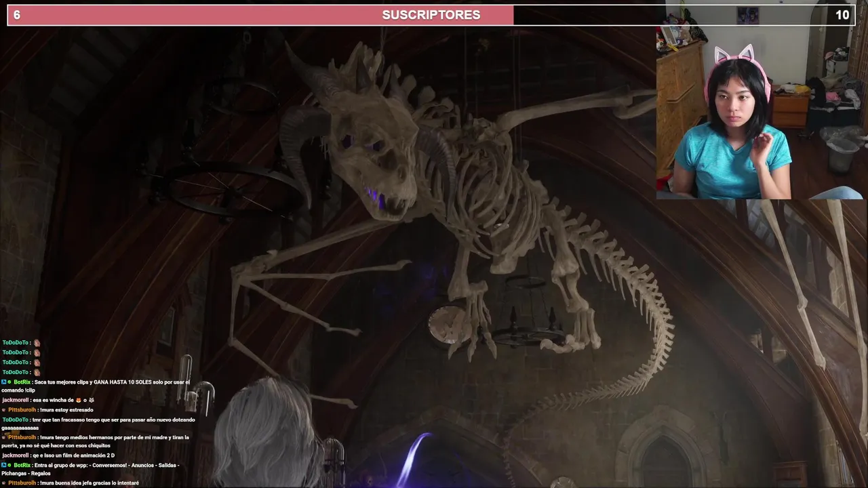Image resolution: width=868 pixels, height=488 pixels.
Task: Click the subscriber goal number 10
Action: coord(842,15)
